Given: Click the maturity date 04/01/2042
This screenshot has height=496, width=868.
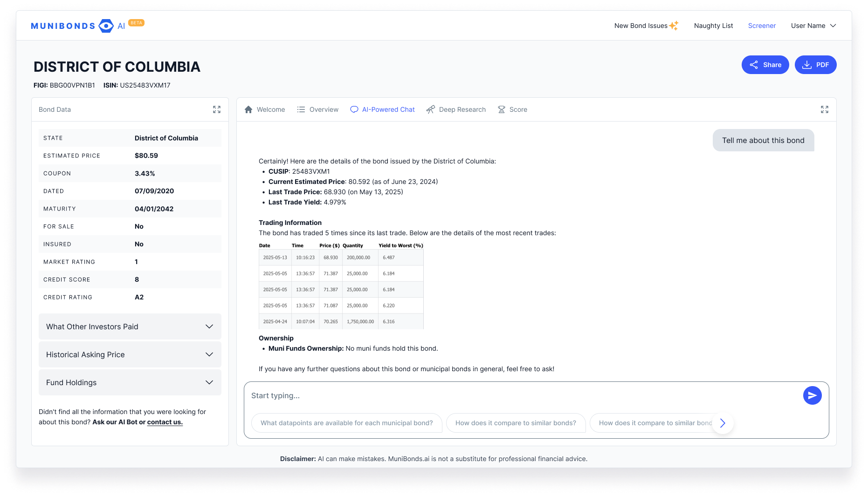Looking at the screenshot, I should coord(154,209).
